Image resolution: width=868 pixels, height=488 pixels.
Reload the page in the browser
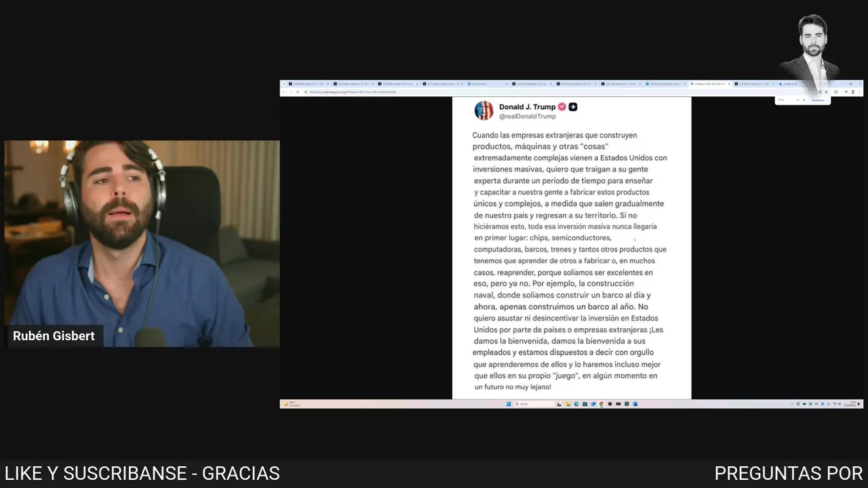[x=298, y=91]
